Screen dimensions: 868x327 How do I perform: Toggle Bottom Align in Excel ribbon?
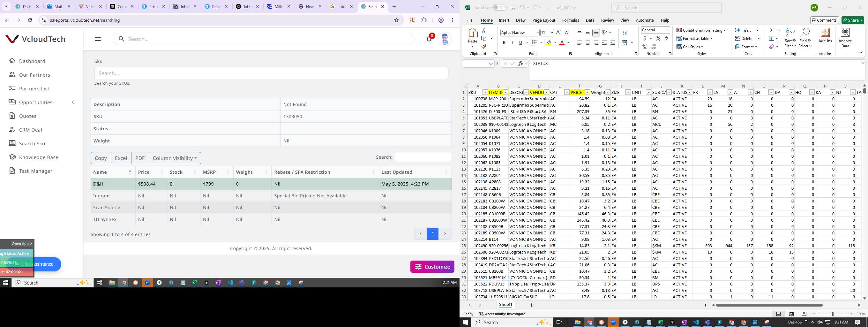click(596, 32)
